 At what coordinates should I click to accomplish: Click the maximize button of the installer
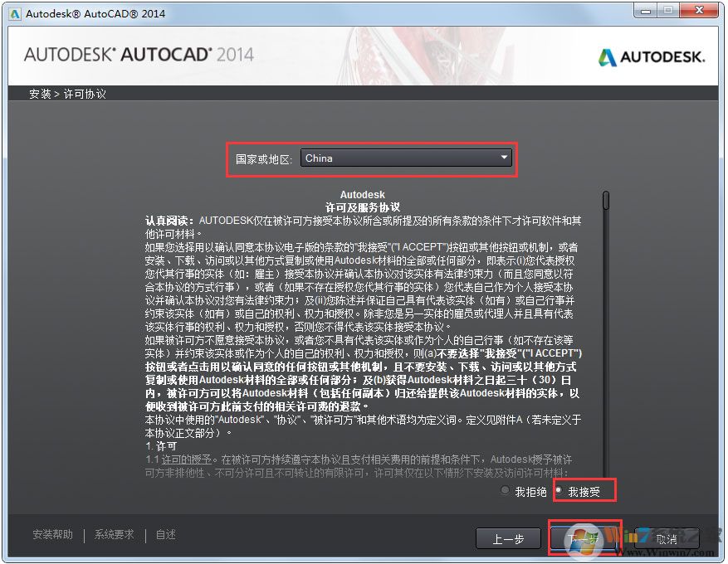point(669,11)
